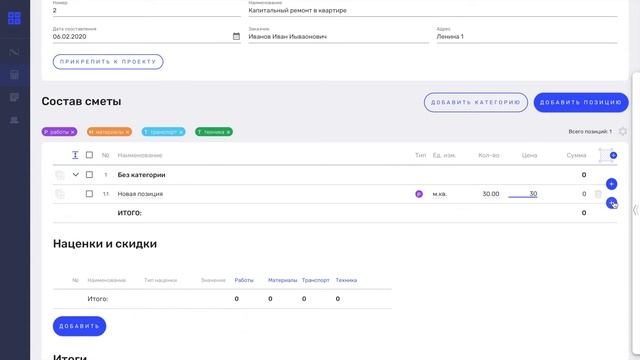
Task: Copy the 'Новая позиция' row
Action: [x=60, y=194]
